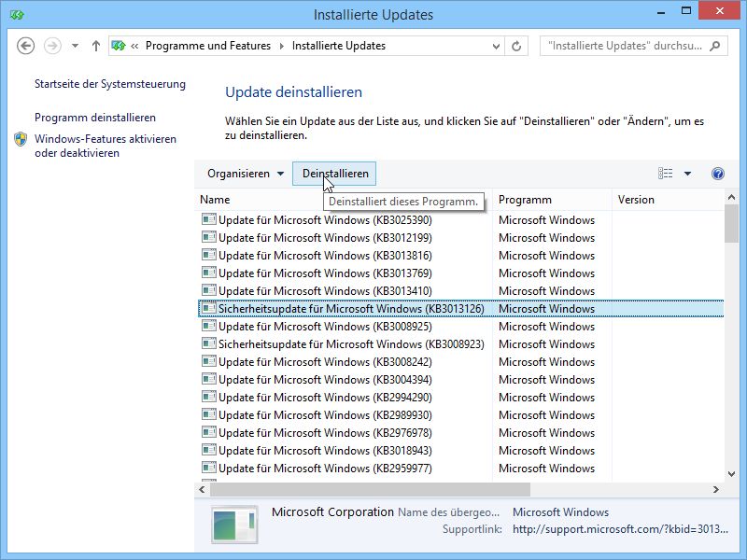This screenshot has height=560, width=747.
Task: Select Sicherheitsupdate KB3013126 row
Action: point(460,309)
